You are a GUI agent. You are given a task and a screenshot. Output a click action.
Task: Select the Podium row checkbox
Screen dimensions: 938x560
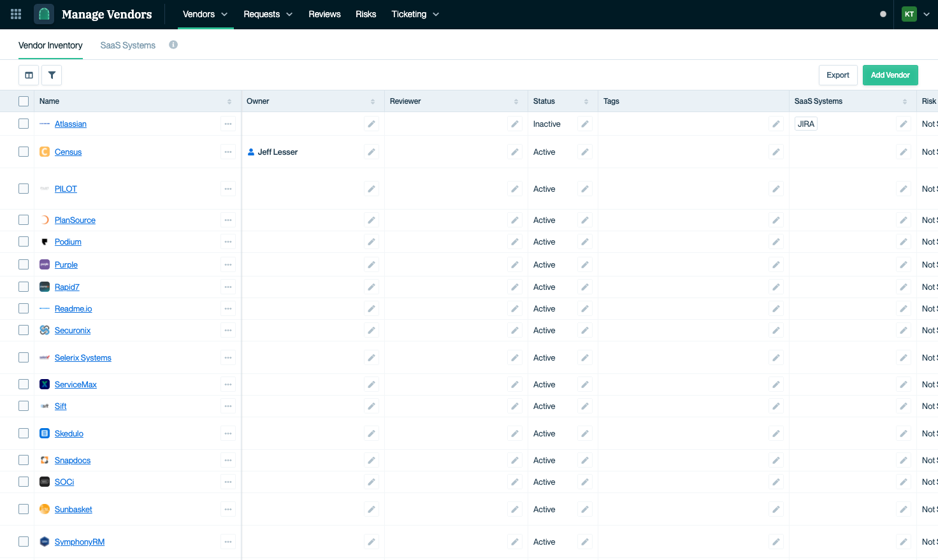[24, 241]
